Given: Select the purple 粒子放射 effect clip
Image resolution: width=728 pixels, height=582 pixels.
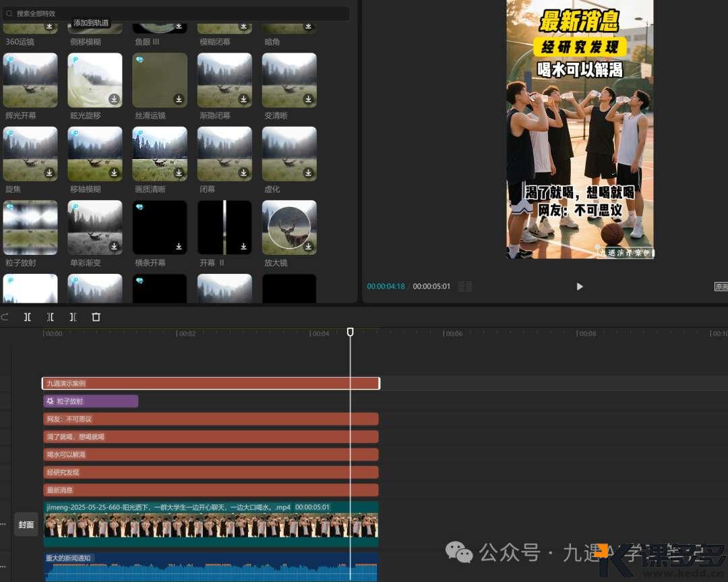Looking at the screenshot, I should click(x=90, y=401).
